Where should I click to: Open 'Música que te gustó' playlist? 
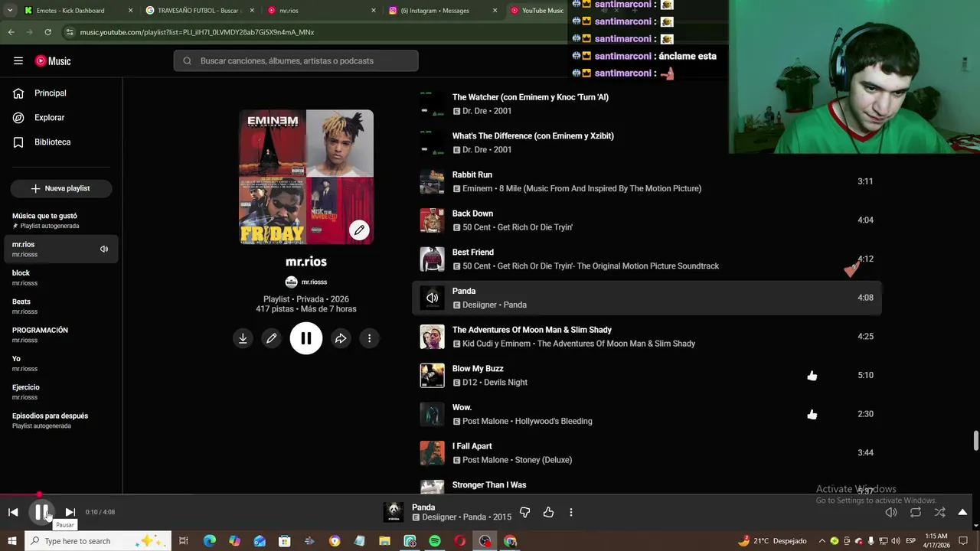(x=61, y=220)
